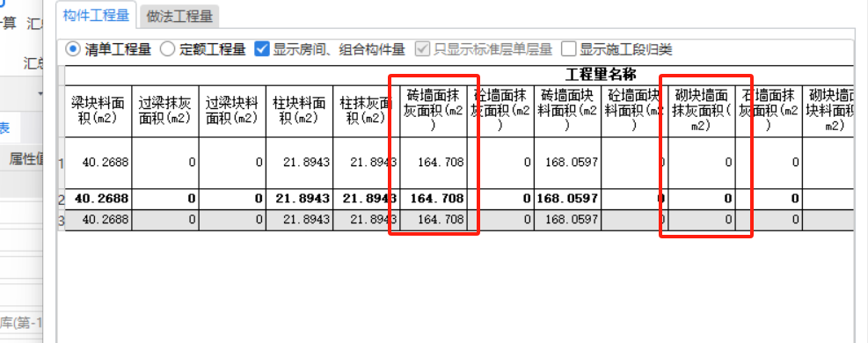Select the 砼墙面块料面积(m2) column header
The height and width of the screenshot is (343, 868).
(x=634, y=111)
